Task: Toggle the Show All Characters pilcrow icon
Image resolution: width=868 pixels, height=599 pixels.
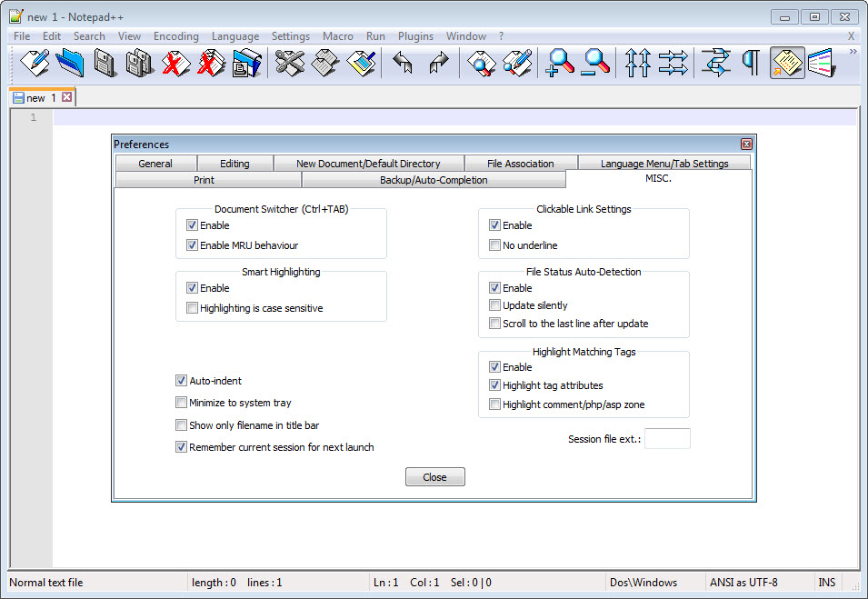Action: coord(751,63)
